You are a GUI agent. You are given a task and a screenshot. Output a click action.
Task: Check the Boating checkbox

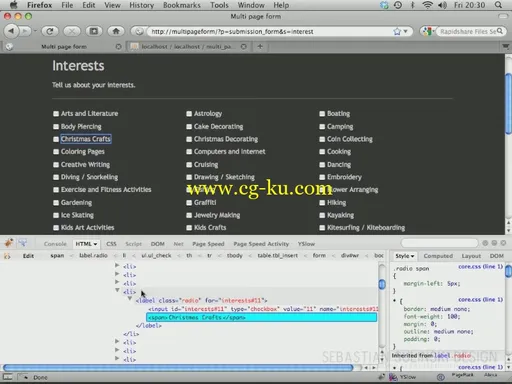click(x=322, y=114)
